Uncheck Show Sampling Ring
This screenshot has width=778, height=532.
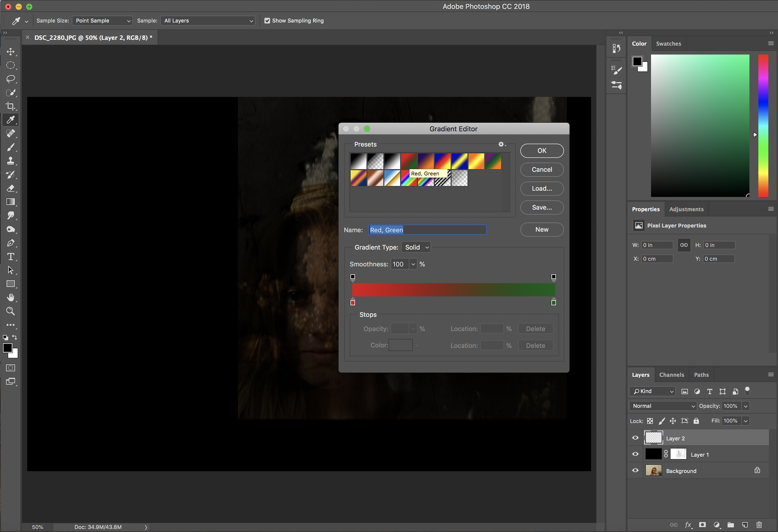267,21
